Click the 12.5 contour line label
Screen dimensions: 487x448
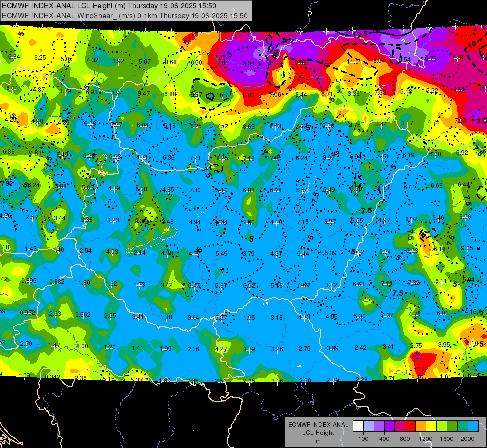(x=360, y=35)
